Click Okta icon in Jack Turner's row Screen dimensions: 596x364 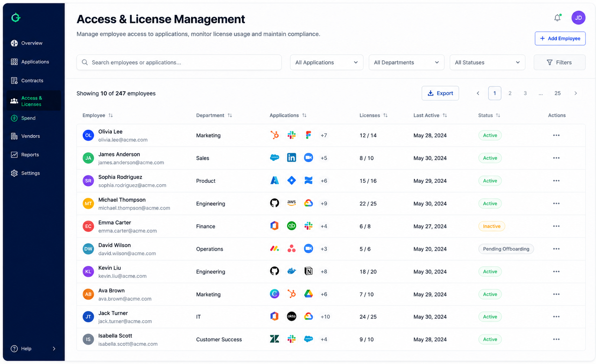coord(292,316)
